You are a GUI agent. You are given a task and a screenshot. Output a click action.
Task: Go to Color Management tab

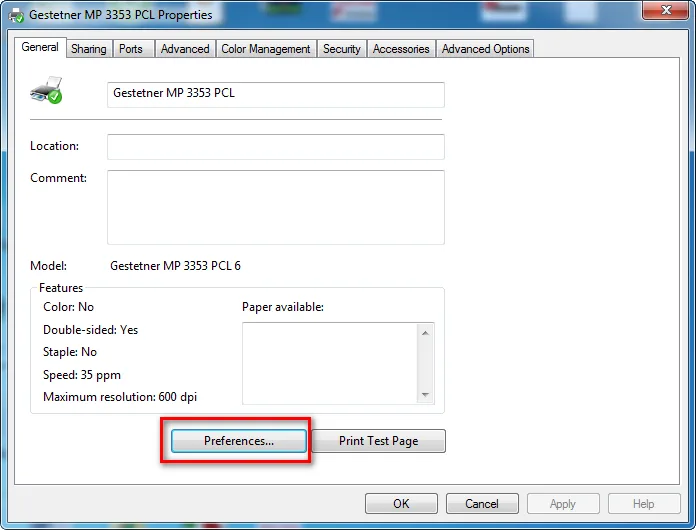click(x=267, y=49)
